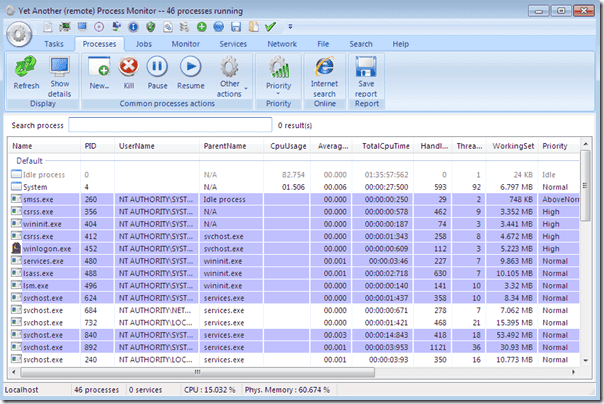Viewport: 604px width, 404px height.
Task: Refresh the process list
Action: click(x=26, y=72)
